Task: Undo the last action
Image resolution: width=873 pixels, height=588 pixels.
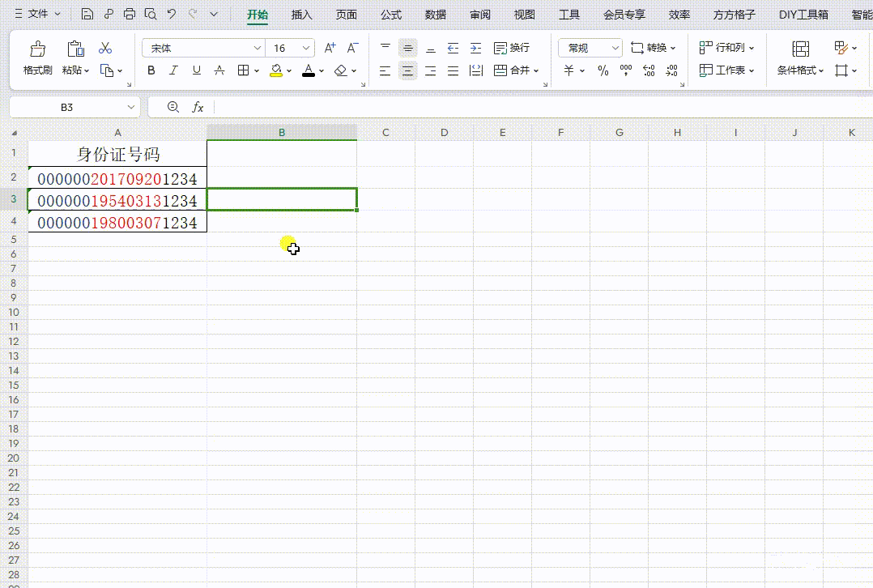Action: pyautogui.click(x=172, y=15)
